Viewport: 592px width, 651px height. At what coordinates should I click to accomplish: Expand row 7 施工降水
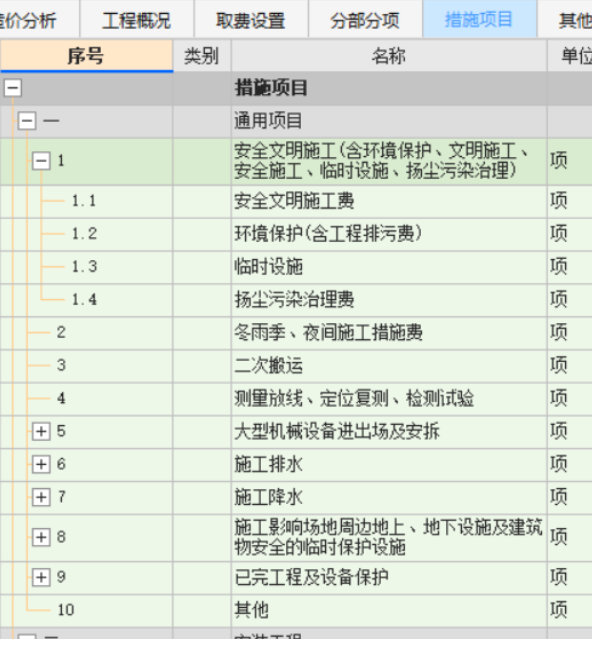(41, 497)
